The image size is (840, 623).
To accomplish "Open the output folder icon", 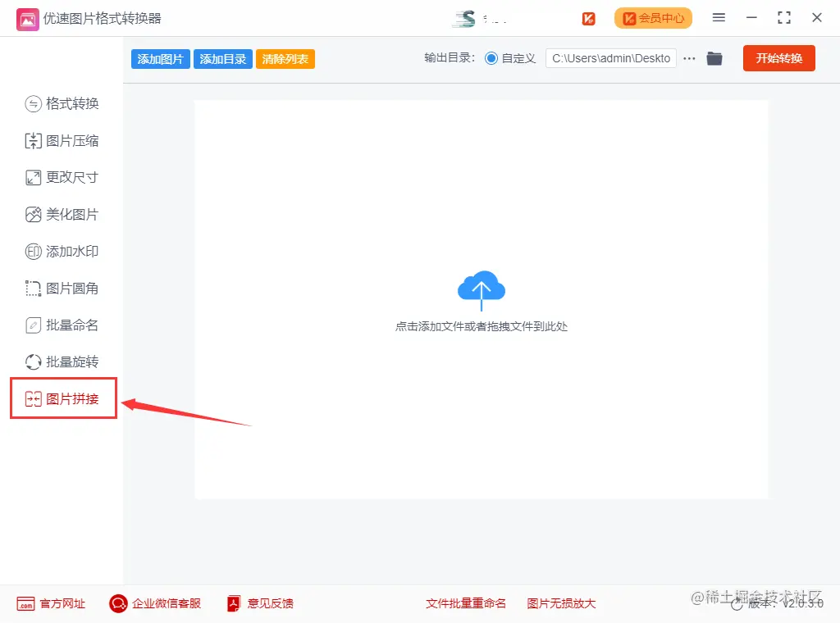I will (x=714, y=58).
